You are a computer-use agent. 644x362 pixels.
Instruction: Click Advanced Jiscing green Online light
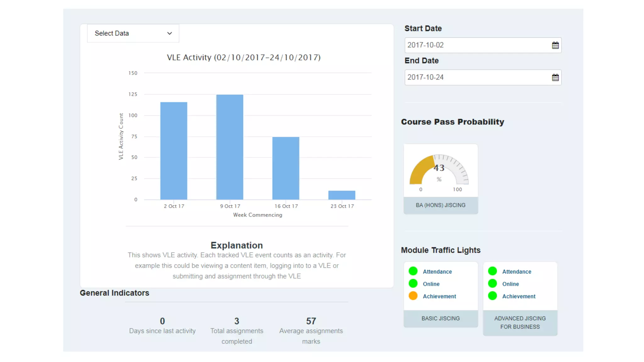492,283
